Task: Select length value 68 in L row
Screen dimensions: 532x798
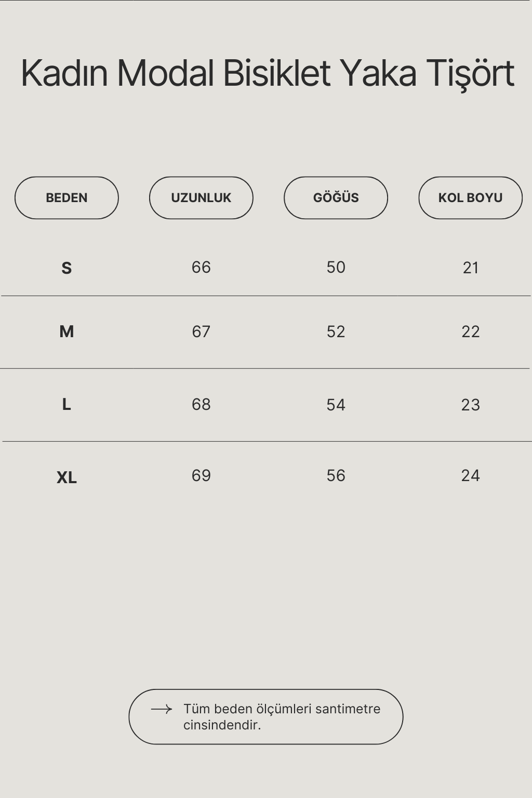Action: [x=201, y=404]
